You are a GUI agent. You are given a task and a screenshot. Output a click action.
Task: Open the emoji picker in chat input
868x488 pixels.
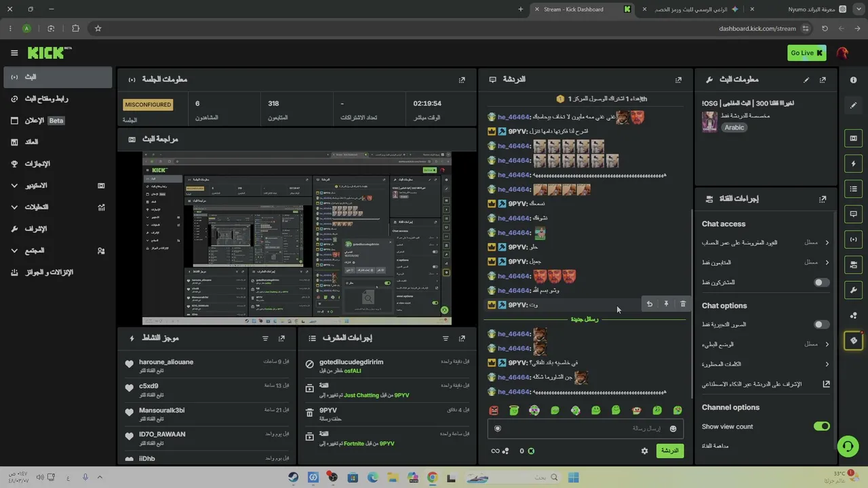point(673,428)
